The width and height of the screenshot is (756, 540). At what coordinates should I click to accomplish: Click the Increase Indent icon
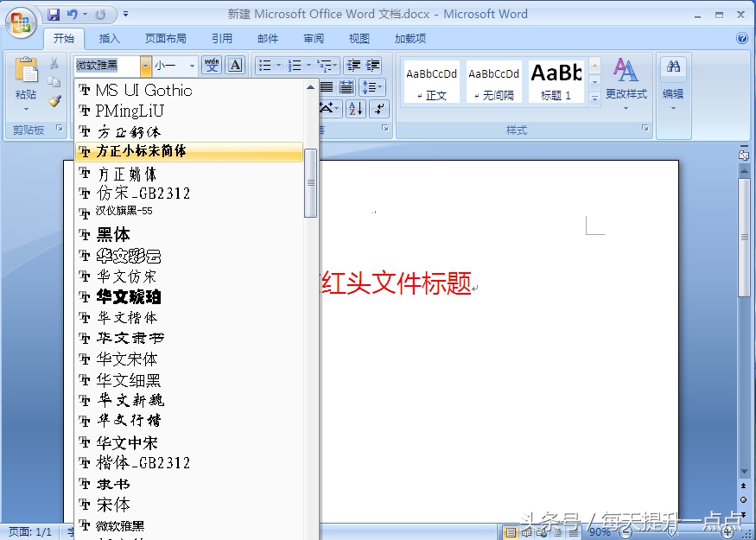tap(373, 65)
